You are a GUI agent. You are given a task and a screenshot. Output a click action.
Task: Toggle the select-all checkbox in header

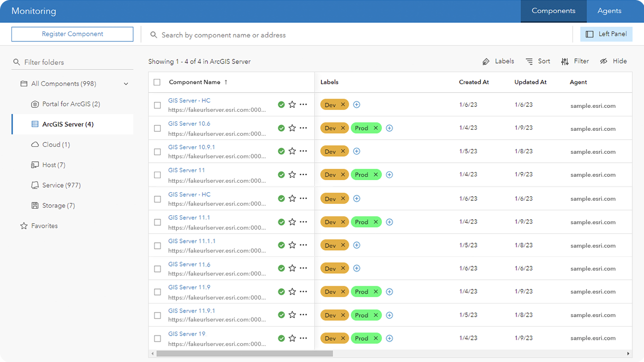click(x=157, y=82)
